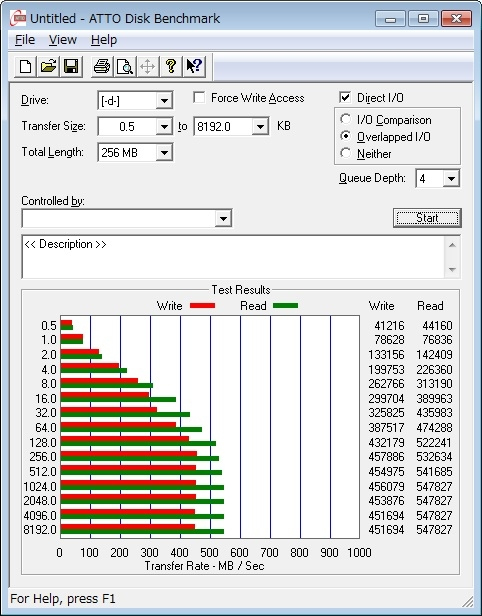Click the read value 522241
This screenshot has height=616, width=482.
tap(434, 443)
